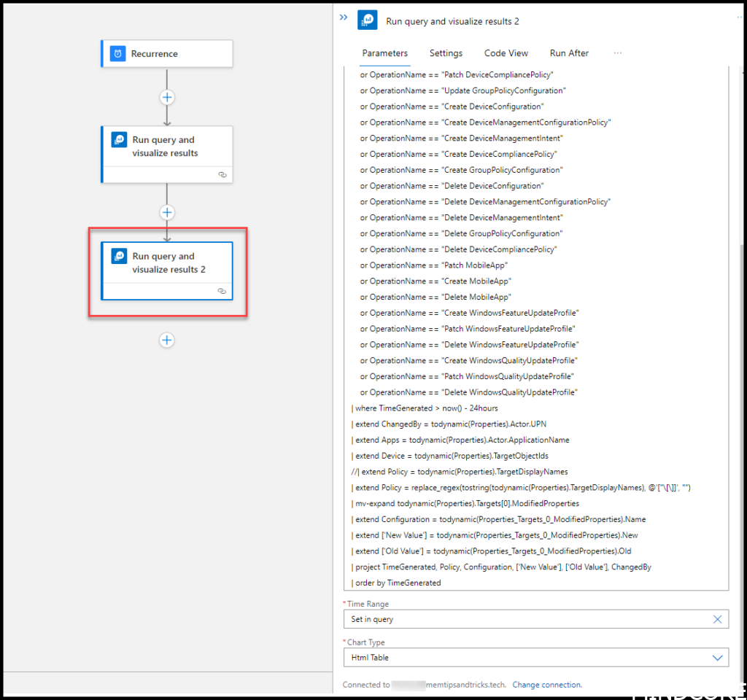This screenshot has height=700, width=747.
Task: Click the copy icon on the first Run query card
Action: (x=222, y=175)
